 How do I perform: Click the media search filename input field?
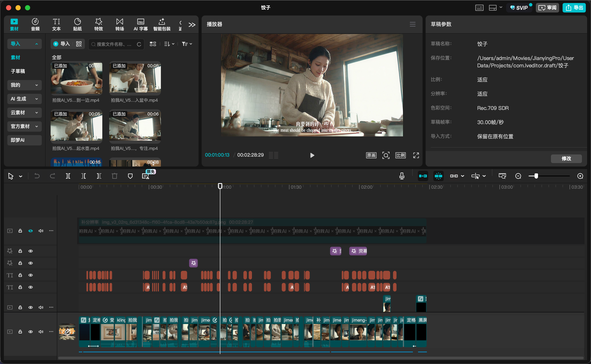tap(114, 44)
